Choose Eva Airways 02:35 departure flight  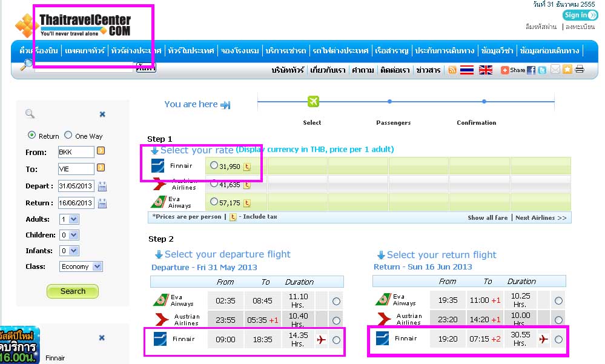[337, 302]
